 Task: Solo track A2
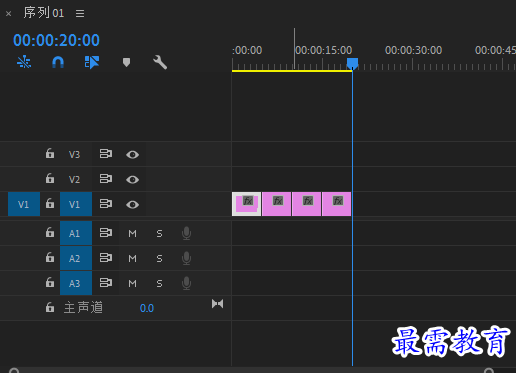coord(159,259)
